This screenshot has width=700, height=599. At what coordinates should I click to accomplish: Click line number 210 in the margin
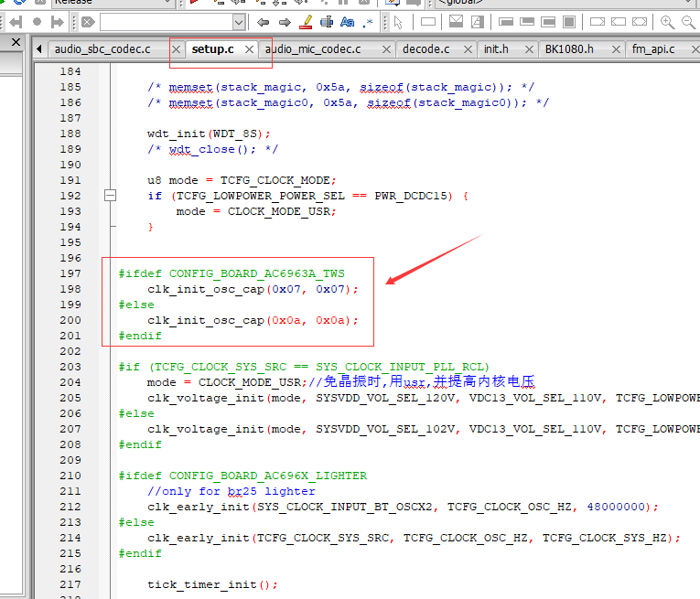pos(70,476)
